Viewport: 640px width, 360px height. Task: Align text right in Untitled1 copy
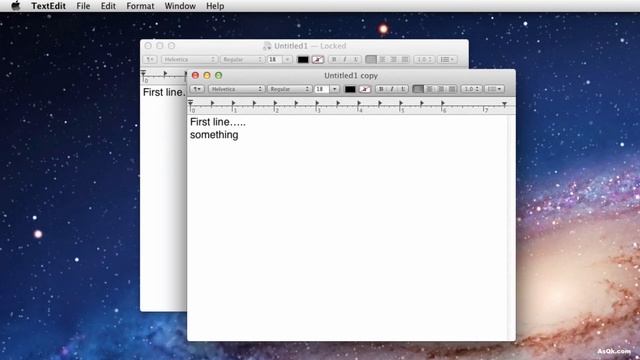[440, 89]
